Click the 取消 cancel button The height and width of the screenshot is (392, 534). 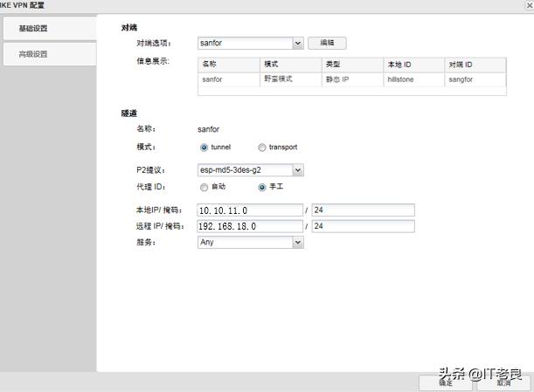503,383
